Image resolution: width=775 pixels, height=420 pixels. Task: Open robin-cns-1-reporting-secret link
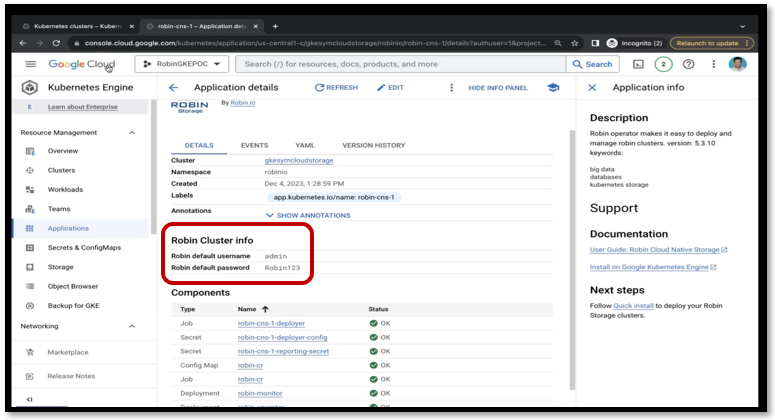(x=283, y=351)
